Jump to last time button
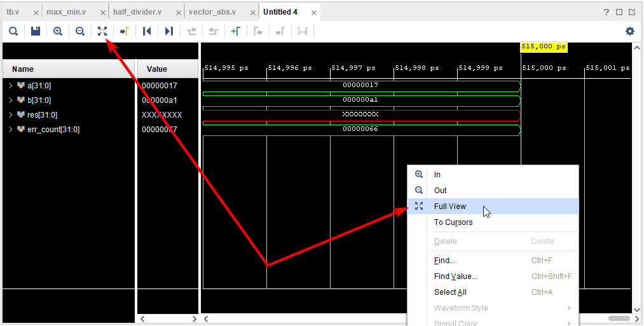 point(169,31)
